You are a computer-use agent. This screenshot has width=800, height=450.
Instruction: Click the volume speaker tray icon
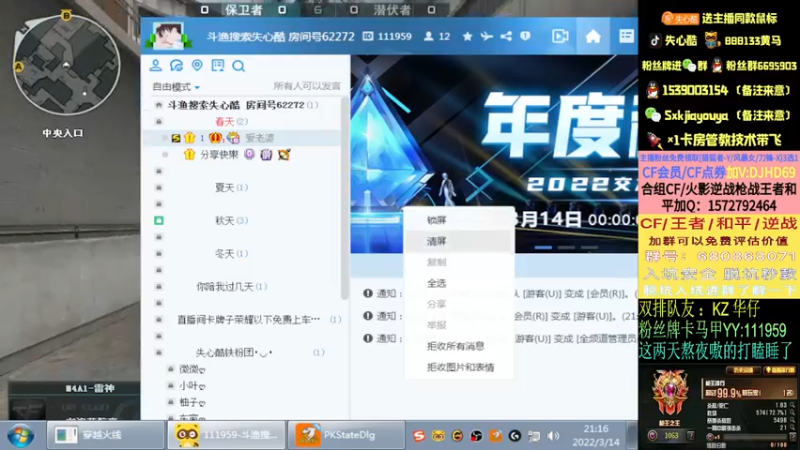pos(553,435)
